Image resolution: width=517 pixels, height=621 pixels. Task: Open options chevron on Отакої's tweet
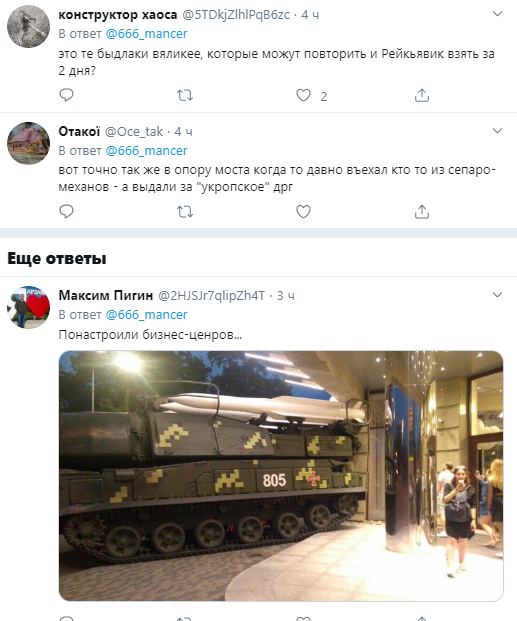[497, 131]
